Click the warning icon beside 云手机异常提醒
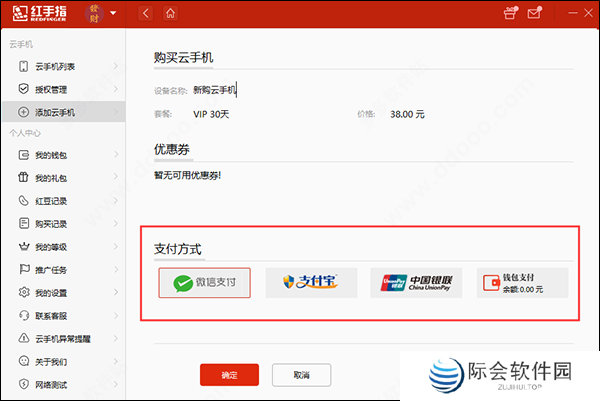The width and height of the screenshot is (600, 401). pyautogui.click(x=24, y=338)
